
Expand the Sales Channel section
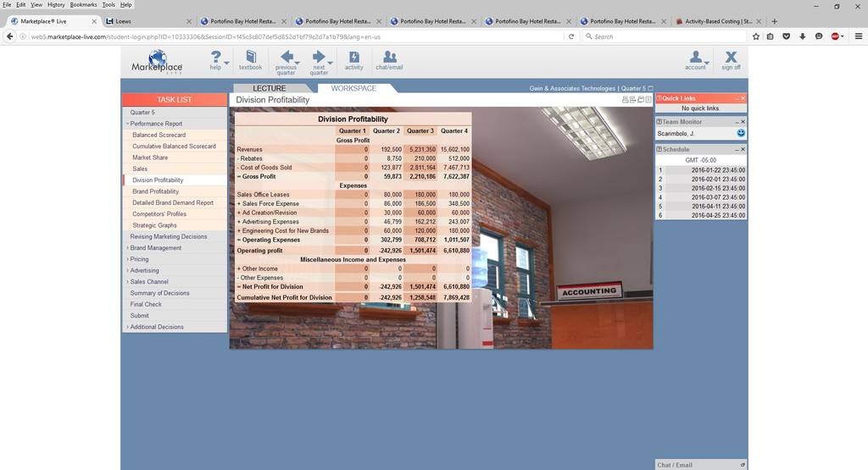click(x=127, y=281)
